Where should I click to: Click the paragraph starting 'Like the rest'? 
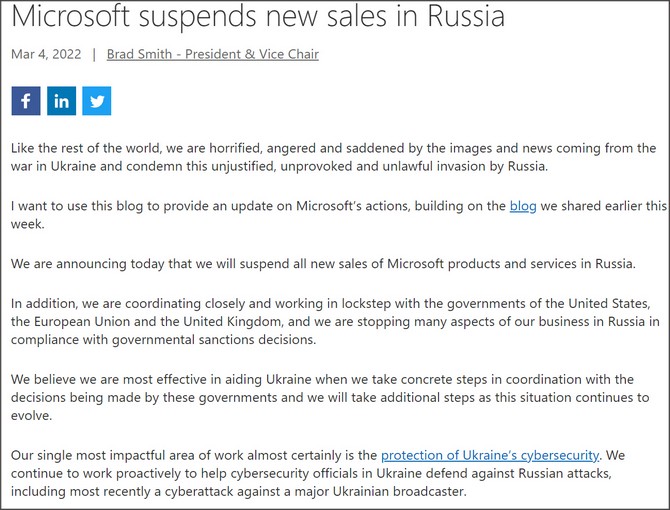click(333, 157)
